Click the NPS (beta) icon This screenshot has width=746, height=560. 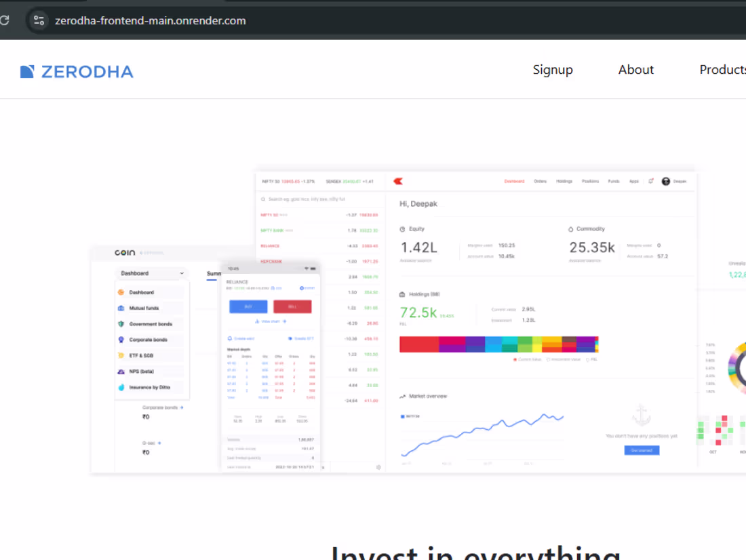(x=121, y=372)
